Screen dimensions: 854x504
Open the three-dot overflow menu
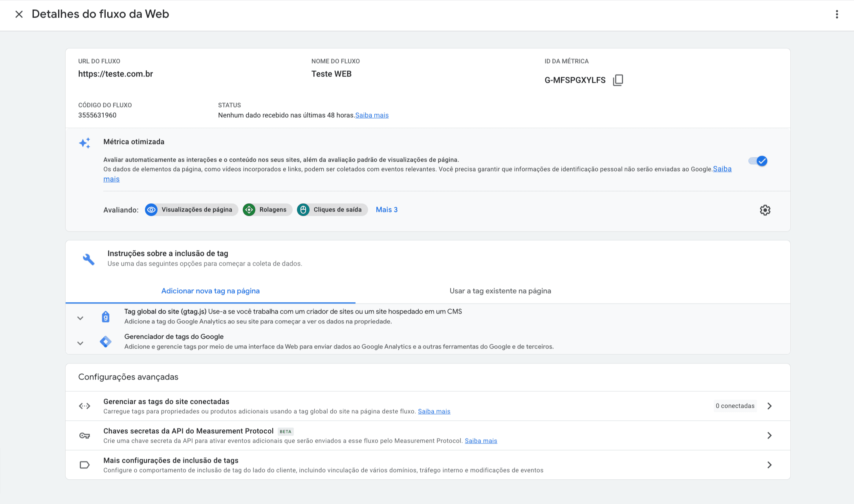[x=837, y=14]
